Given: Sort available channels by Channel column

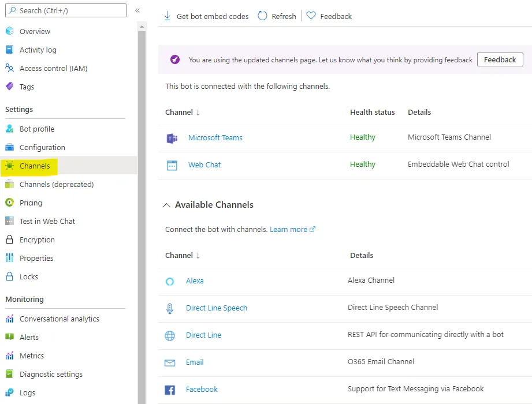Looking at the screenshot, I should [x=183, y=255].
